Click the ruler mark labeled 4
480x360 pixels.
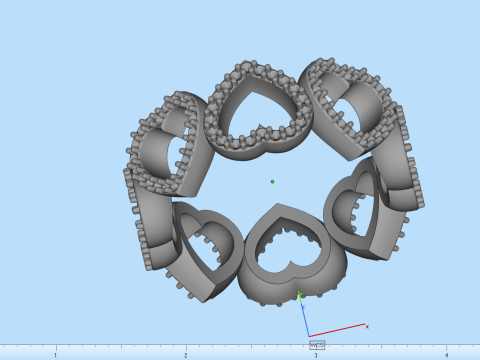point(446,355)
